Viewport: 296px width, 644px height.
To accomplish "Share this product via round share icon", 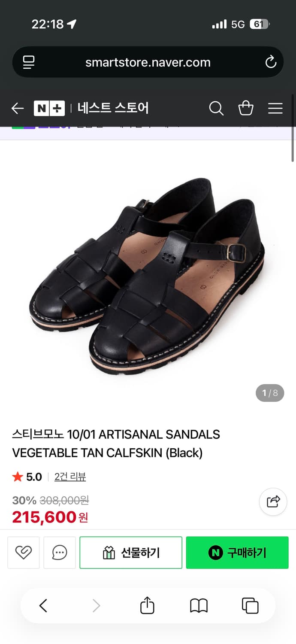I will tap(273, 501).
